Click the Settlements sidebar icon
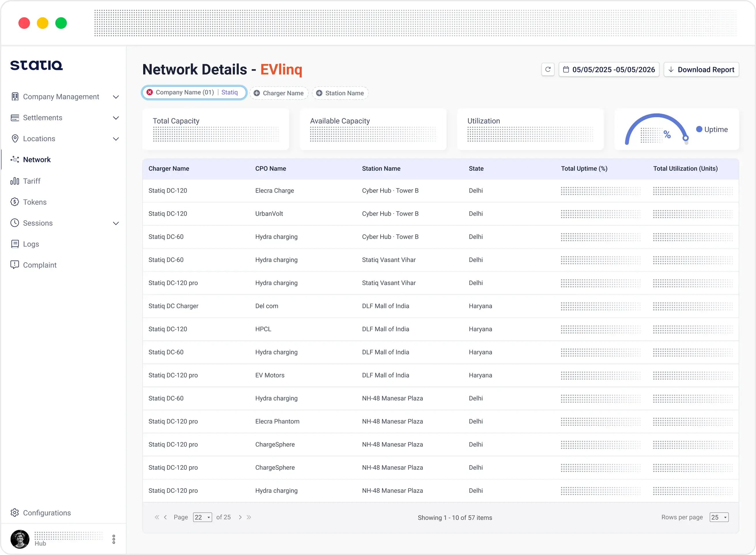Image resolution: width=756 pixels, height=555 pixels. (15, 117)
